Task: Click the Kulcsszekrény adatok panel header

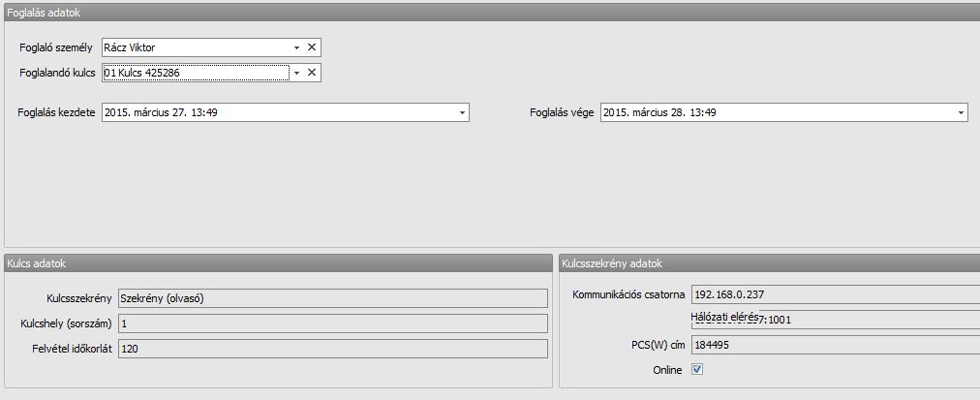Action: 769,263
